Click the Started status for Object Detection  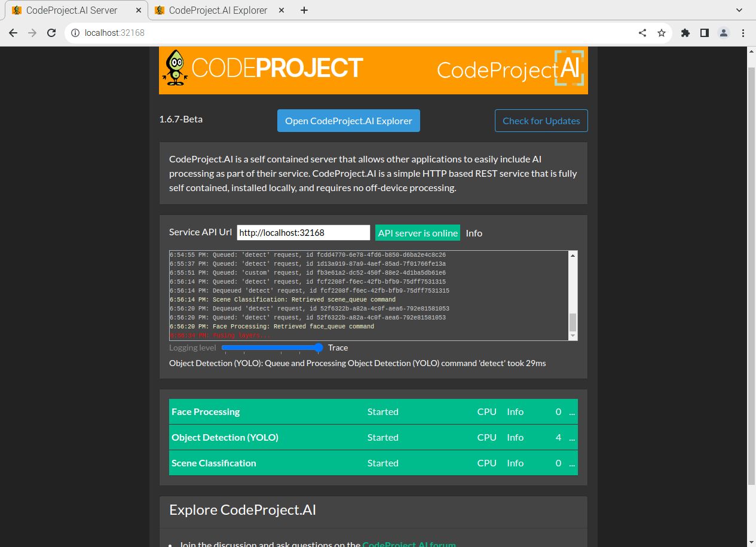coord(383,438)
